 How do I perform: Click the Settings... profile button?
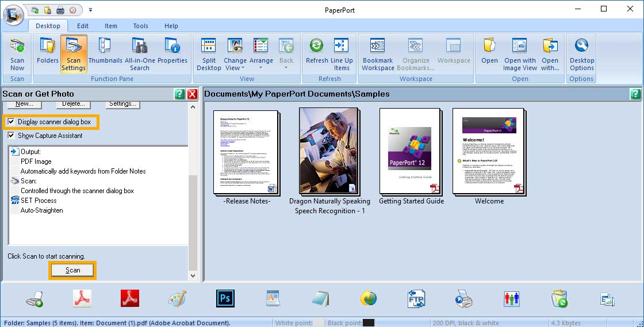[x=123, y=104]
